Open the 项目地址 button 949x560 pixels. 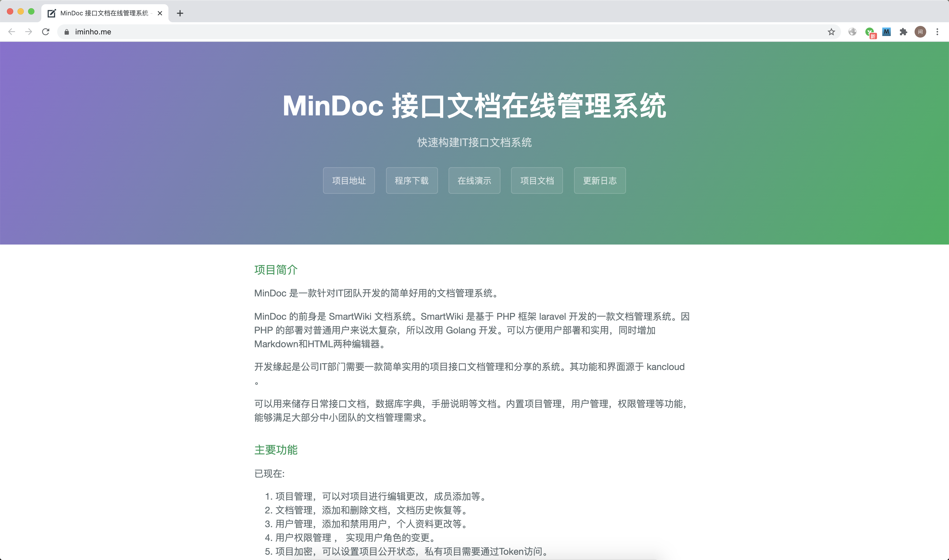[x=349, y=180]
